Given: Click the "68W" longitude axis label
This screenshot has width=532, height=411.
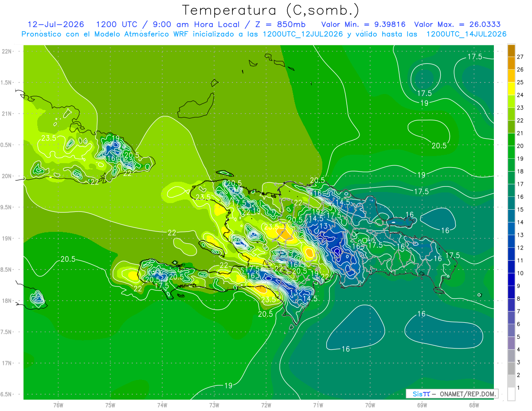Looking at the screenshot, I should (474, 405).
